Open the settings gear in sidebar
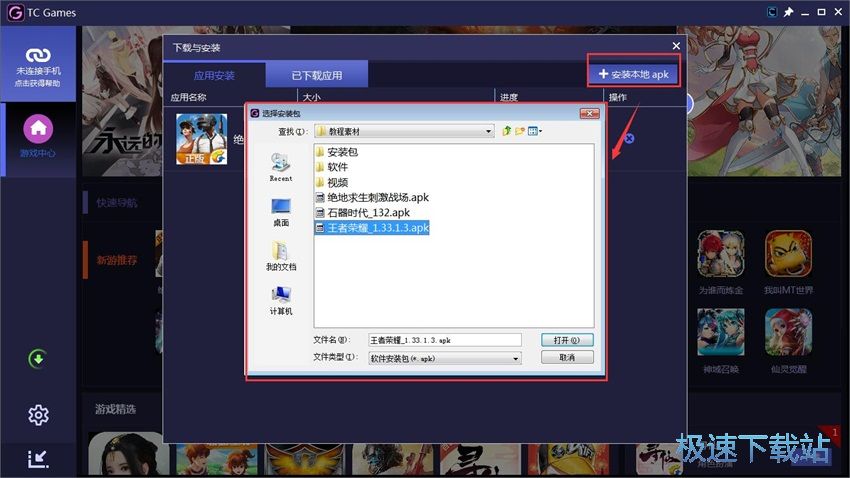 pyautogui.click(x=38, y=415)
